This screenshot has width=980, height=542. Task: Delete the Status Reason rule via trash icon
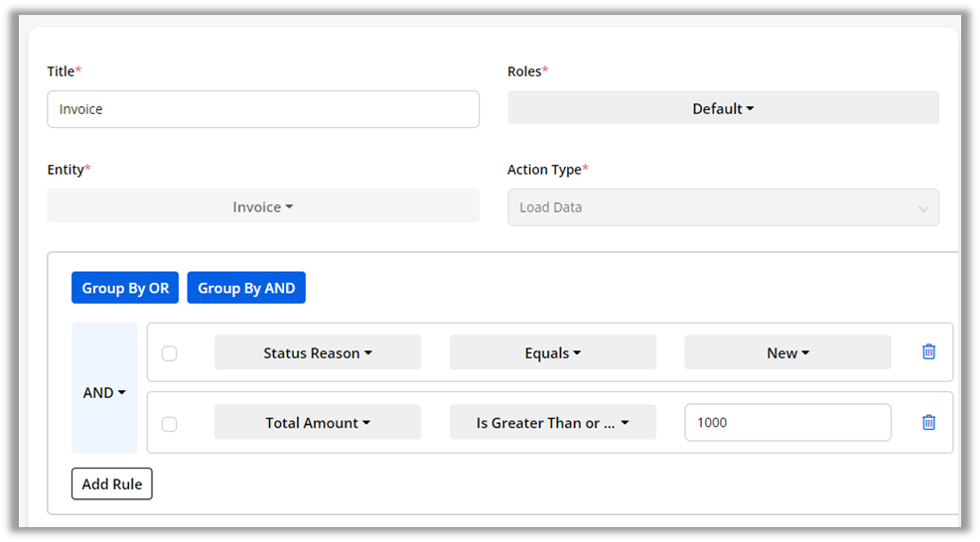coord(928,351)
